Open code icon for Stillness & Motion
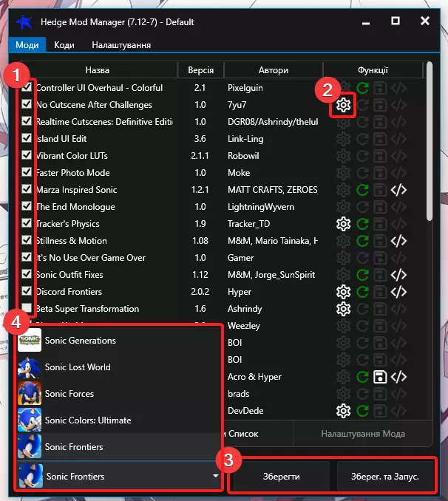The image size is (448, 501). tap(398, 241)
